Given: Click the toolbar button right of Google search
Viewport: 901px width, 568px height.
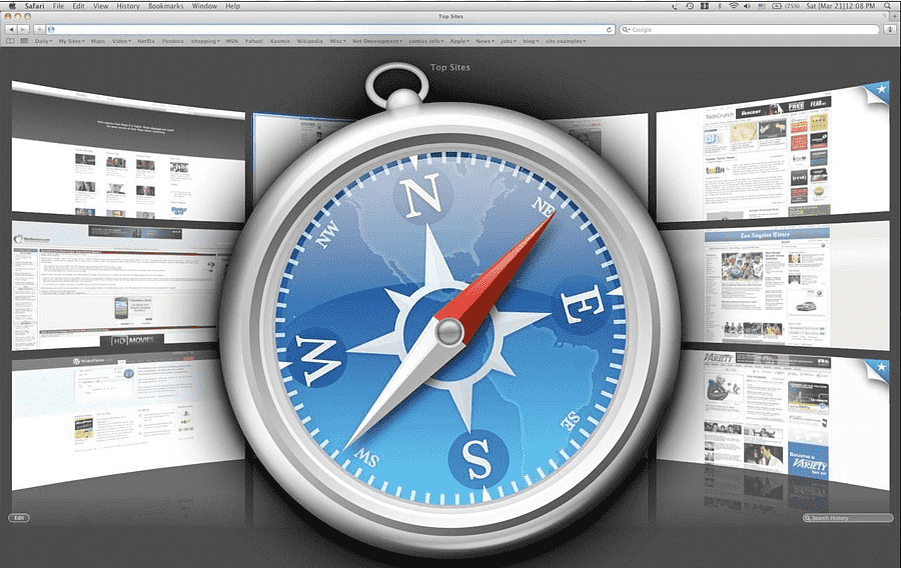Looking at the screenshot, I should coord(890,29).
